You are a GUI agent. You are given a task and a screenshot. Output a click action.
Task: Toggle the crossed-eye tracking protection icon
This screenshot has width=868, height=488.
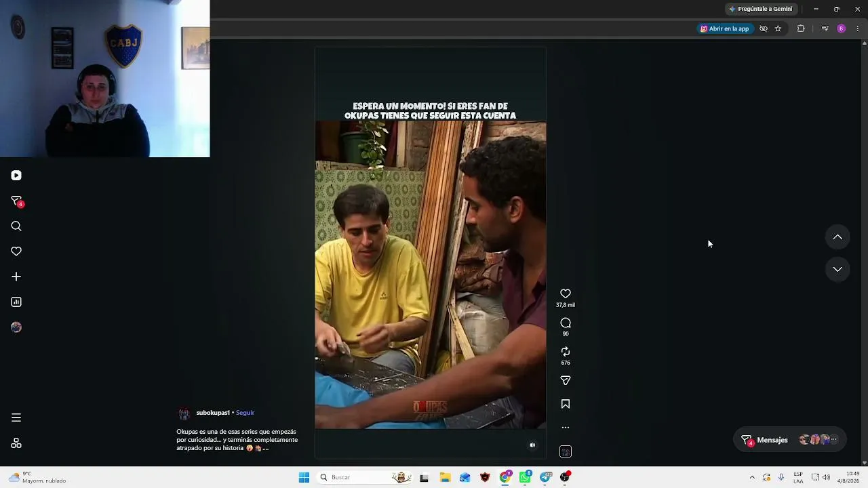(764, 28)
